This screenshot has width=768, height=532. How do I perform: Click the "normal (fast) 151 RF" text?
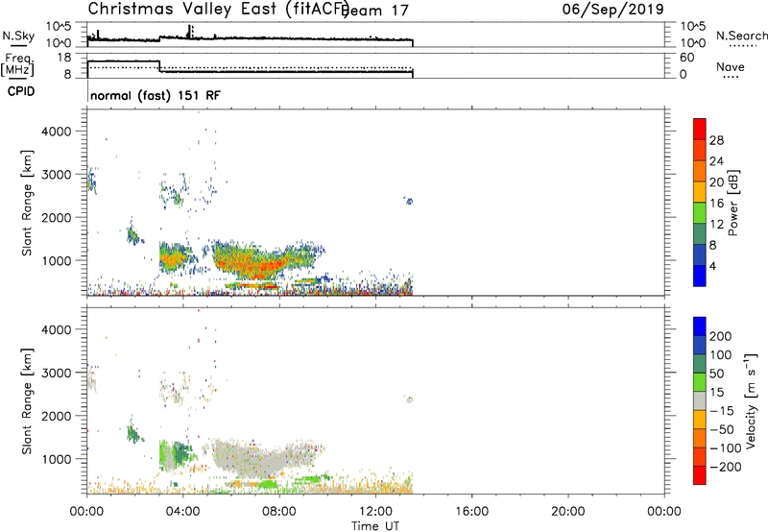(x=156, y=95)
